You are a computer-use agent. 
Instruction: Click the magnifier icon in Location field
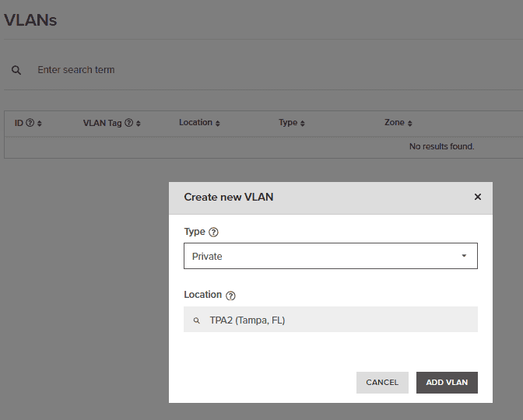tap(197, 320)
